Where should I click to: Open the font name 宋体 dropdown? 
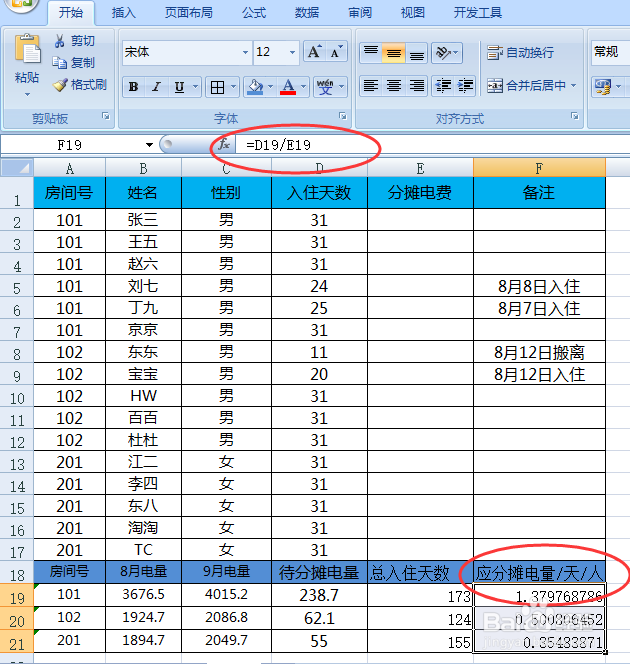point(245,53)
